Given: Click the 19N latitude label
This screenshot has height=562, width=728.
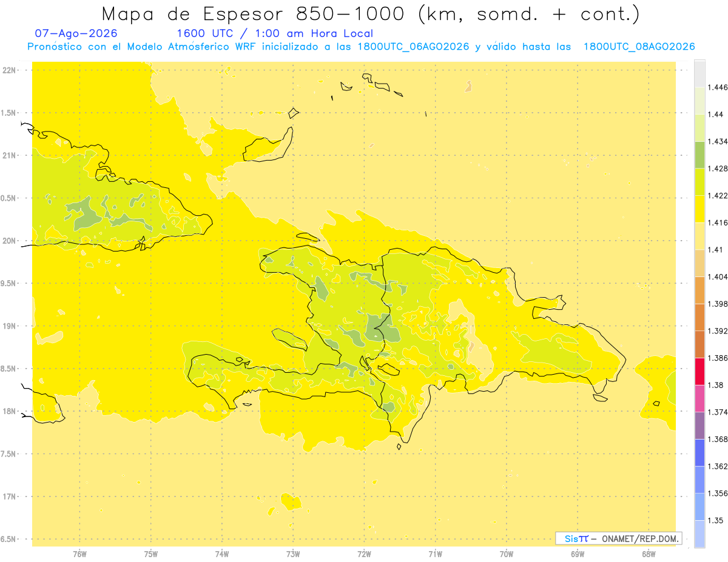Looking at the screenshot, I should pos(10,326).
